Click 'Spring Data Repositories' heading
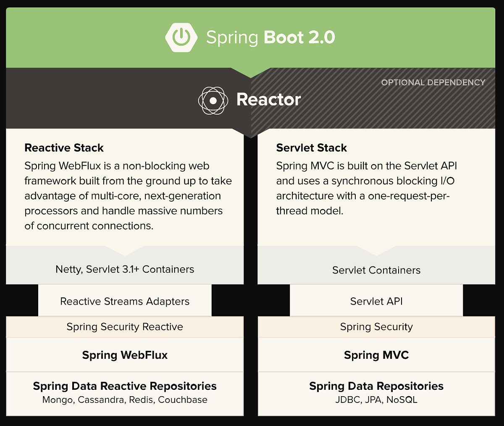 coord(376,386)
